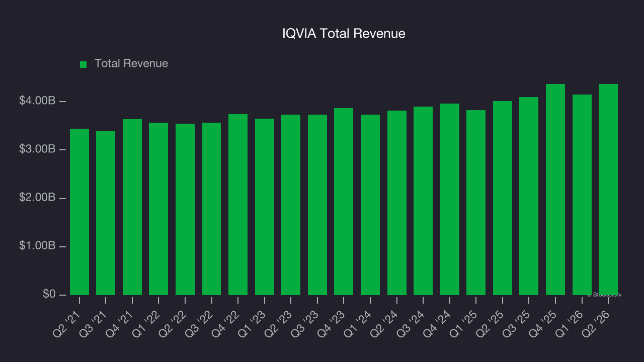Click the green bar above Q3 '25
The image size is (644, 362).
coord(529,196)
